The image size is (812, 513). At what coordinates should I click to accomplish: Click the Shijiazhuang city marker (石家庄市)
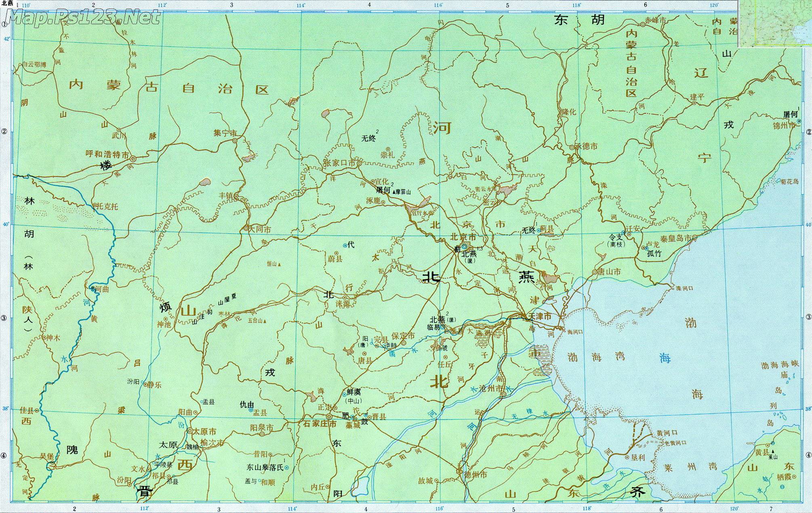[329, 416]
